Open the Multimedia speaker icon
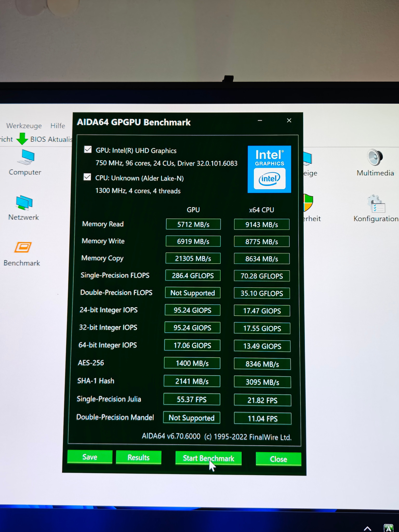This screenshot has width=399, height=532. pyautogui.click(x=375, y=158)
